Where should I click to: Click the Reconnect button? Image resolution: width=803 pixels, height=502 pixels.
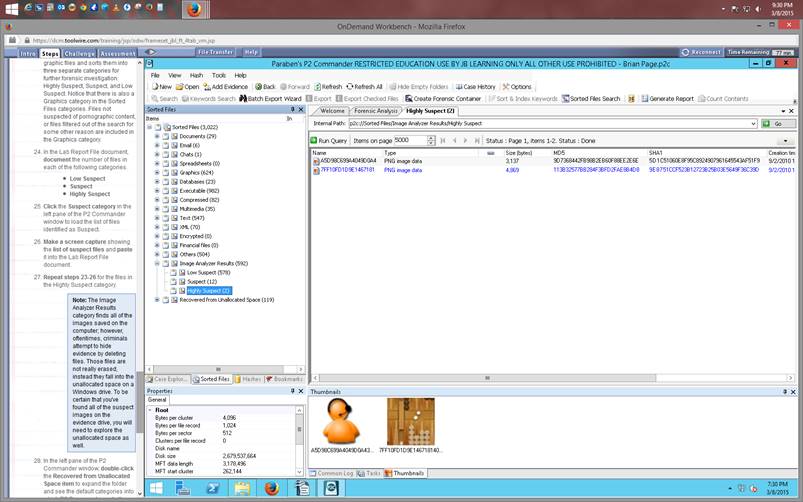coord(701,52)
